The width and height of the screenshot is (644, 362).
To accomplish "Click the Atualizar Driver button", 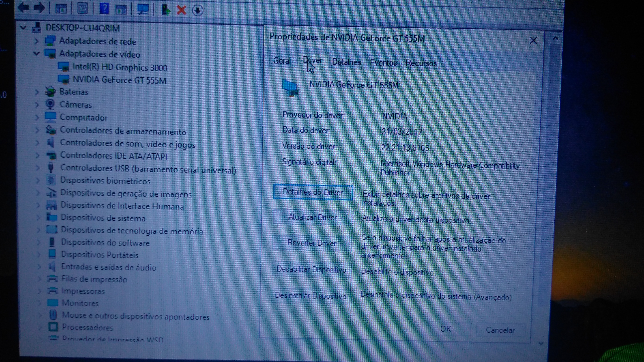I will tap(313, 217).
